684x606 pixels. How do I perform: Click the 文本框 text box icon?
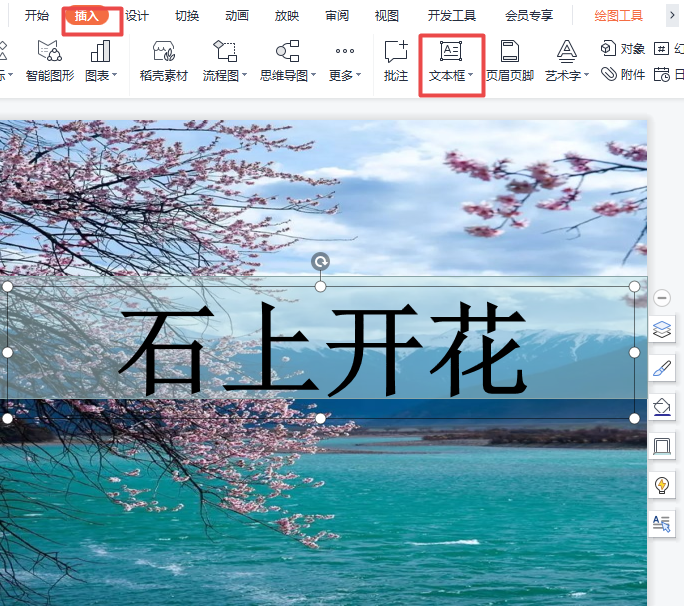[451, 51]
